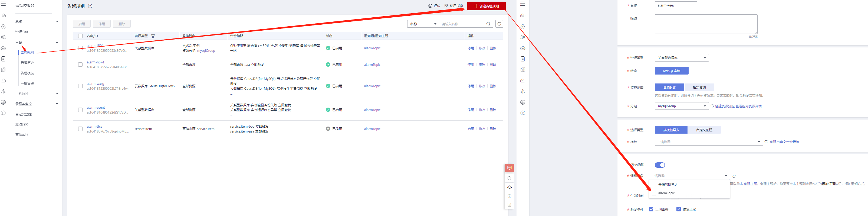Expand the mysqlGroup 分组 dropdown
Image resolution: width=868 pixels, height=216 pixels.
pos(681,106)
